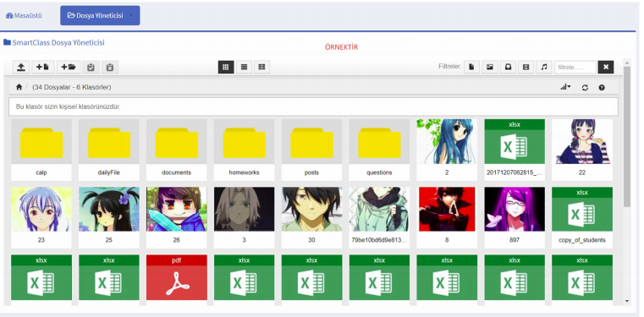The image size is (644, 317).
Task: Click the clear clipboard icon with X
Action: 110,68
